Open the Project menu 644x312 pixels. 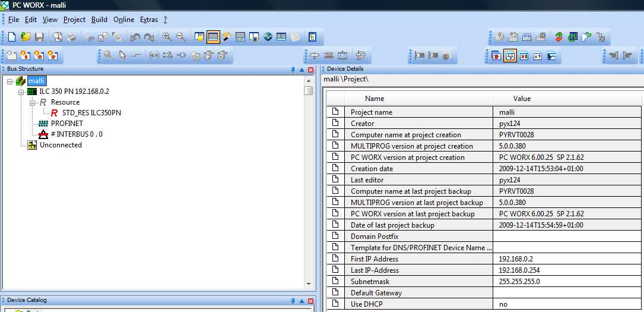[x=74, y=20]
